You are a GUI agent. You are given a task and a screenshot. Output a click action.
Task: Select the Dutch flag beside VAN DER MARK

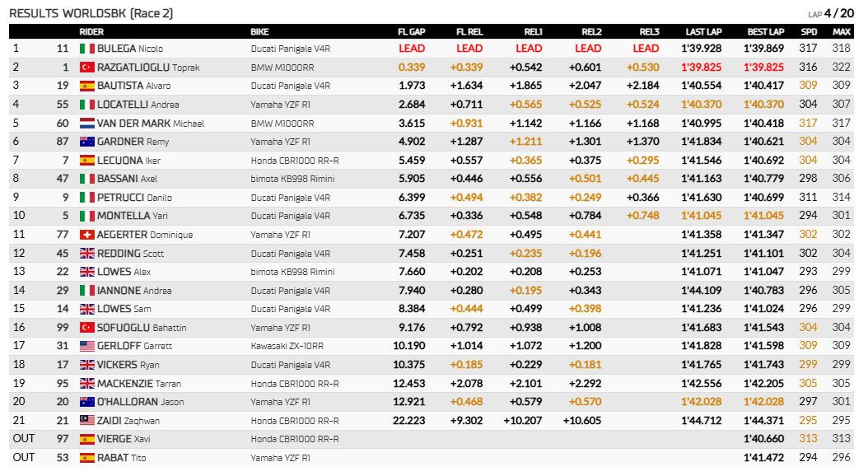(x=87, y=124)
